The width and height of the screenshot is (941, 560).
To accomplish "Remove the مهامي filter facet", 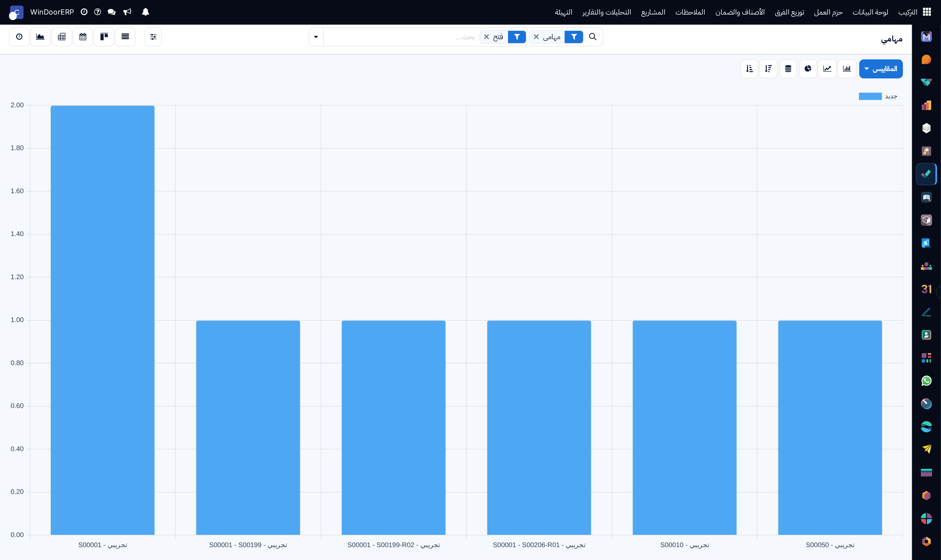I will click(x=536, y=37).
